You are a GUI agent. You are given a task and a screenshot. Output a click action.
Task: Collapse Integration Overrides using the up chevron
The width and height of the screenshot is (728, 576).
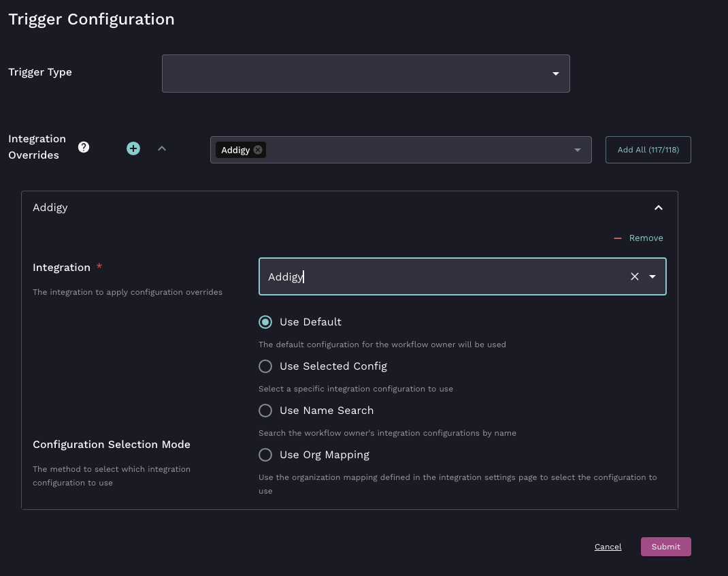pos(162,148)
